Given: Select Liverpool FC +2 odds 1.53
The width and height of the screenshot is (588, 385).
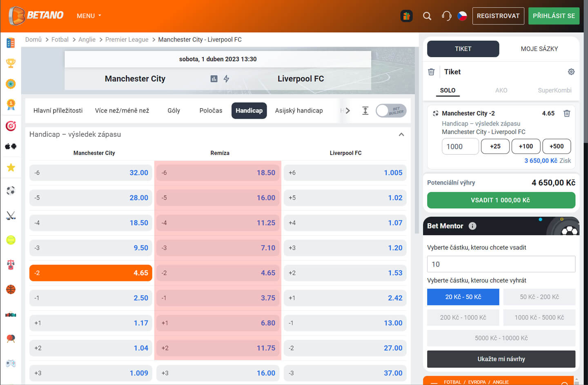Looking at the screenshot, I should point(345,273).
